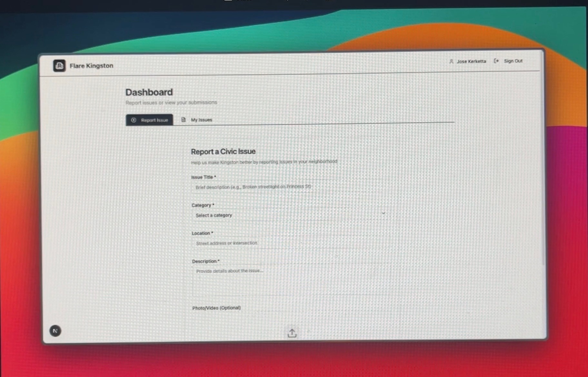
Task: Click the 'Issue Title *' label
Action: [204, 177]
